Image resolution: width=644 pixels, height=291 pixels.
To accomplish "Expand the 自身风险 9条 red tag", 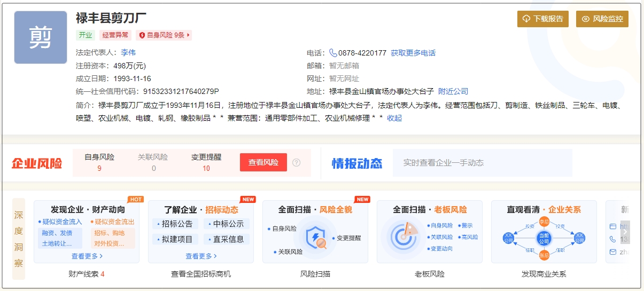I will click(x=164, y=35).
